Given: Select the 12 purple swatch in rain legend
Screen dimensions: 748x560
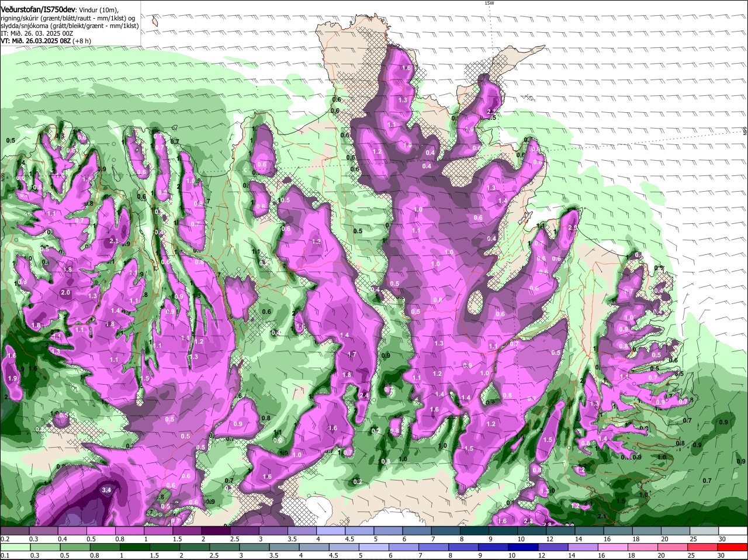Looking at the screenshot, I should click(x=553, y=547).
